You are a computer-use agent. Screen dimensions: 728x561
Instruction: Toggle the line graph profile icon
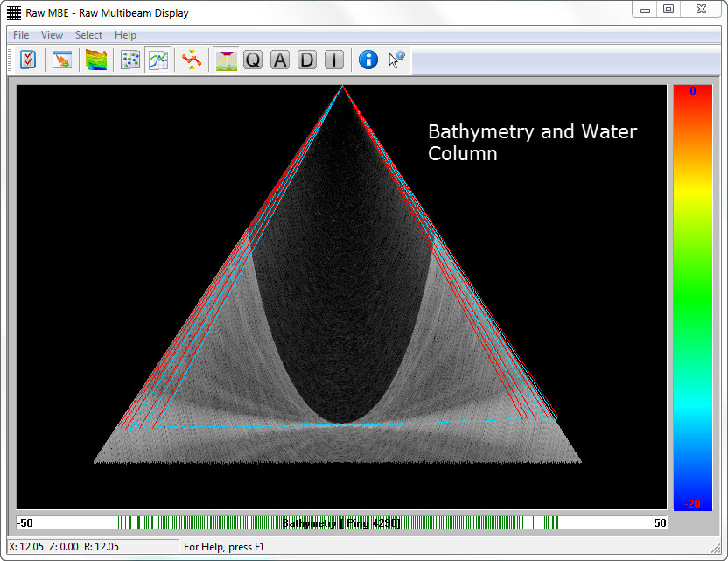coord(158,60)
